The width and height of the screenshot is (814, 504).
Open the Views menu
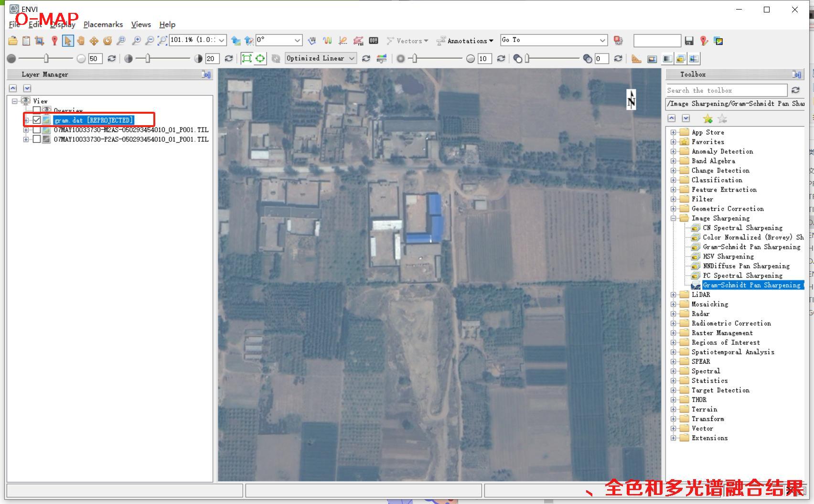141,24
